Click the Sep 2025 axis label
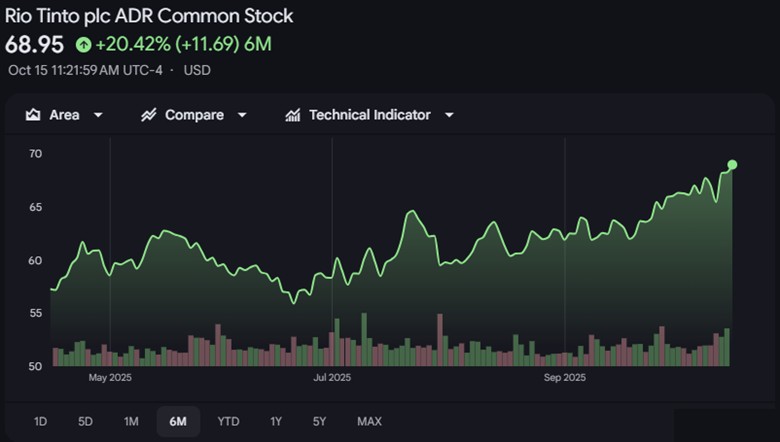 pos(565,378)
